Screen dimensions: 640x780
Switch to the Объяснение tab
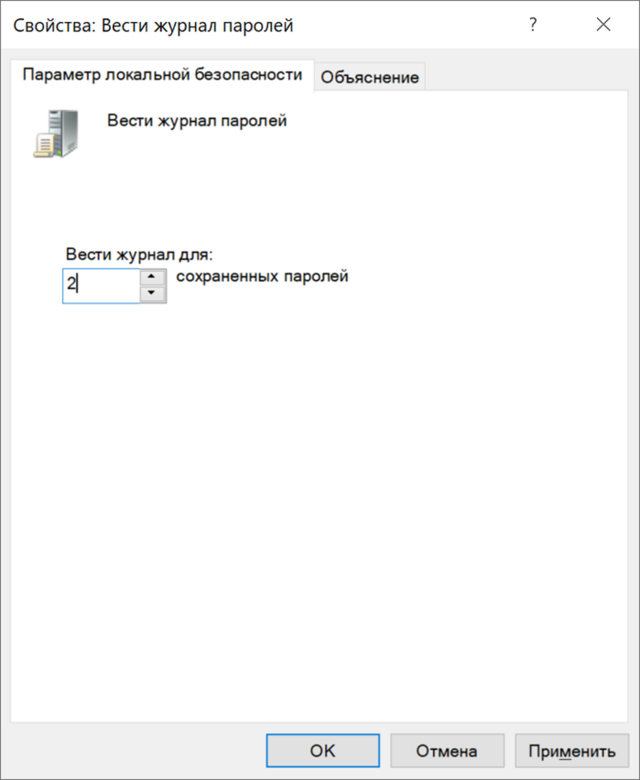370,77
